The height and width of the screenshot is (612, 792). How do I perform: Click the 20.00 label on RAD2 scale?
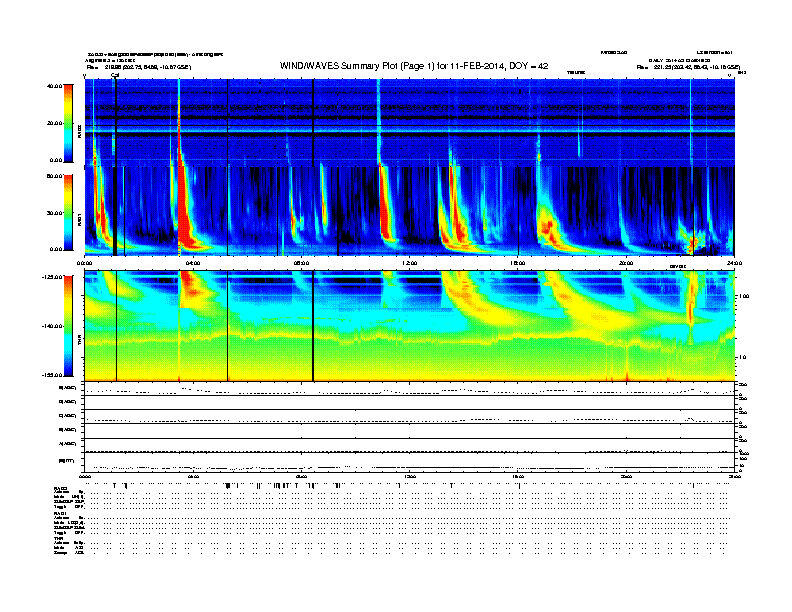coord(54,123)
